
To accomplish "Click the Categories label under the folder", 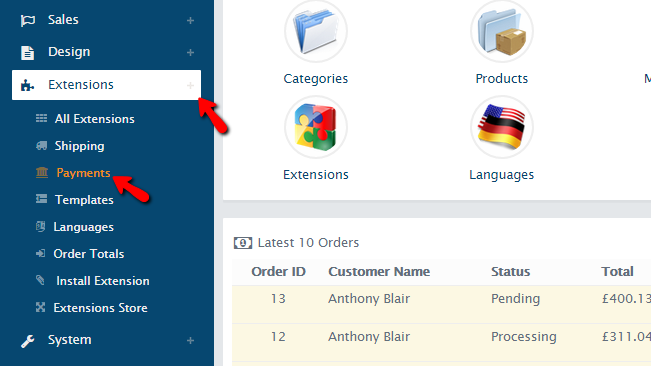I will point(316,78).
